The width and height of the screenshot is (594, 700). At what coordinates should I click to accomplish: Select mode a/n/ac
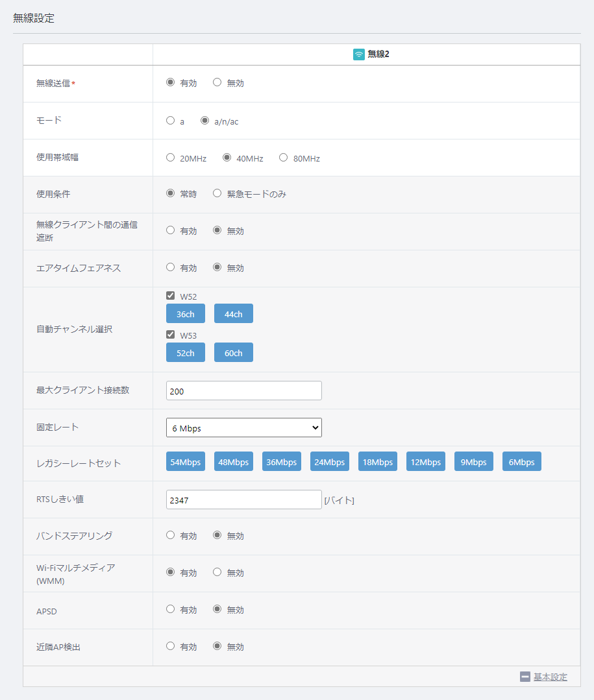click(204, 121)
